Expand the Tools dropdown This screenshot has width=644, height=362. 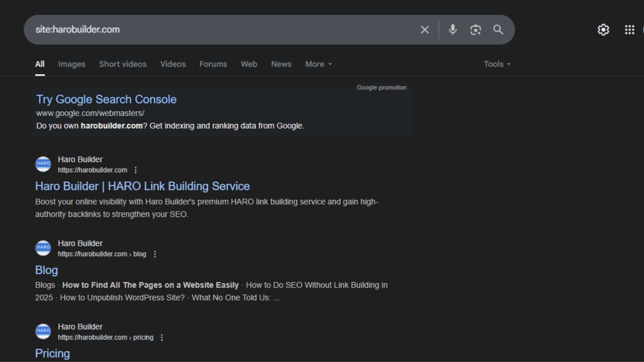pos(497,64)
